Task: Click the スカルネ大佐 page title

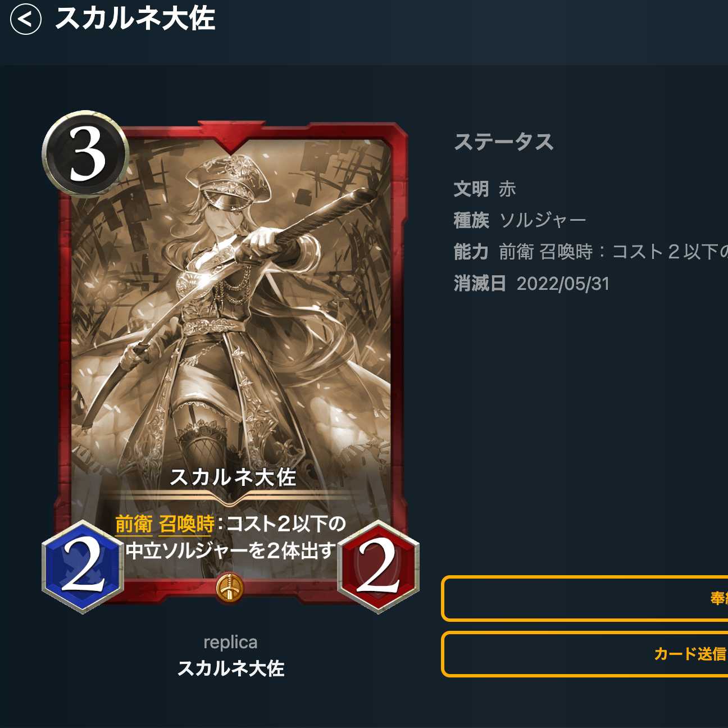Action: (x=135, y=19)
